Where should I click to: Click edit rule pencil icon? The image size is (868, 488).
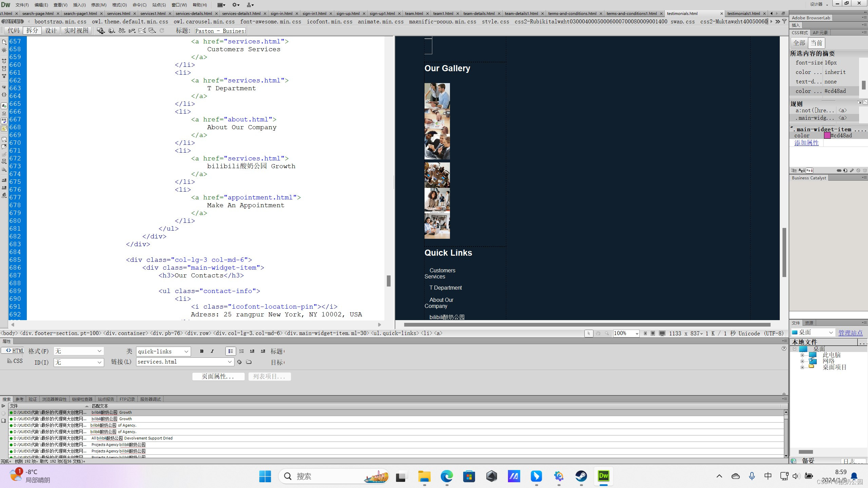point(852,170)
